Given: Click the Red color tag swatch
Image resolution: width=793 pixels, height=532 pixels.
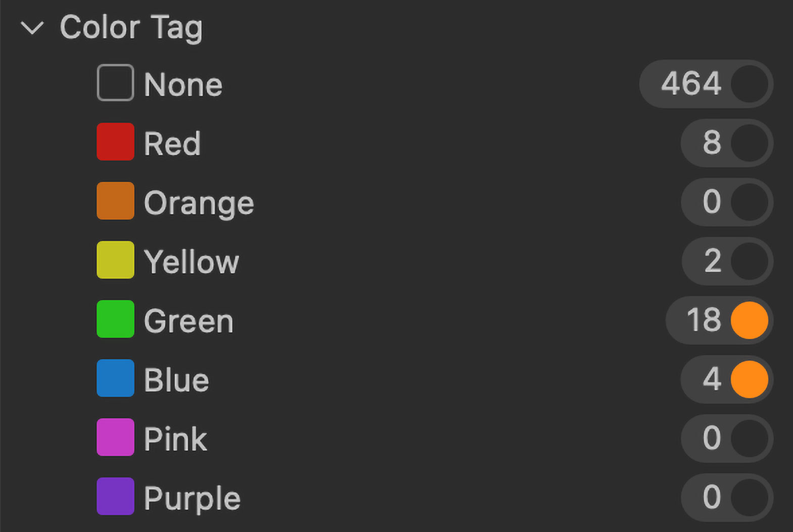Looking at the screenshot, I should point(115,142).
